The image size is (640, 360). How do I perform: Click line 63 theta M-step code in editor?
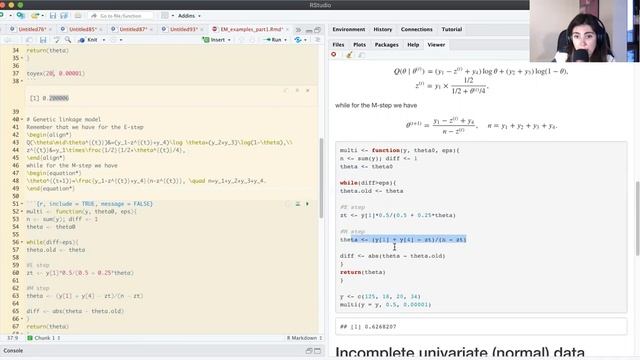pyautogui.click(x=84, y=296)
